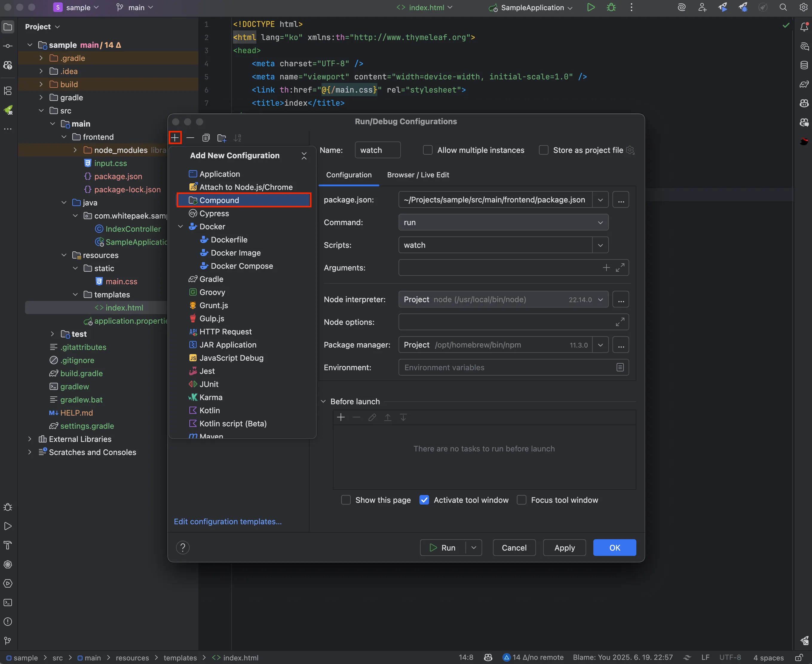Open the Database tool window icon
The image size is (812, 664).
804,65
